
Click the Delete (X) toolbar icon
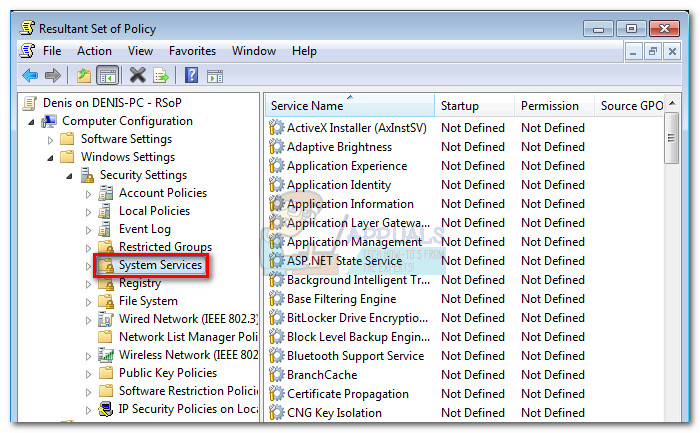[138, 75]
